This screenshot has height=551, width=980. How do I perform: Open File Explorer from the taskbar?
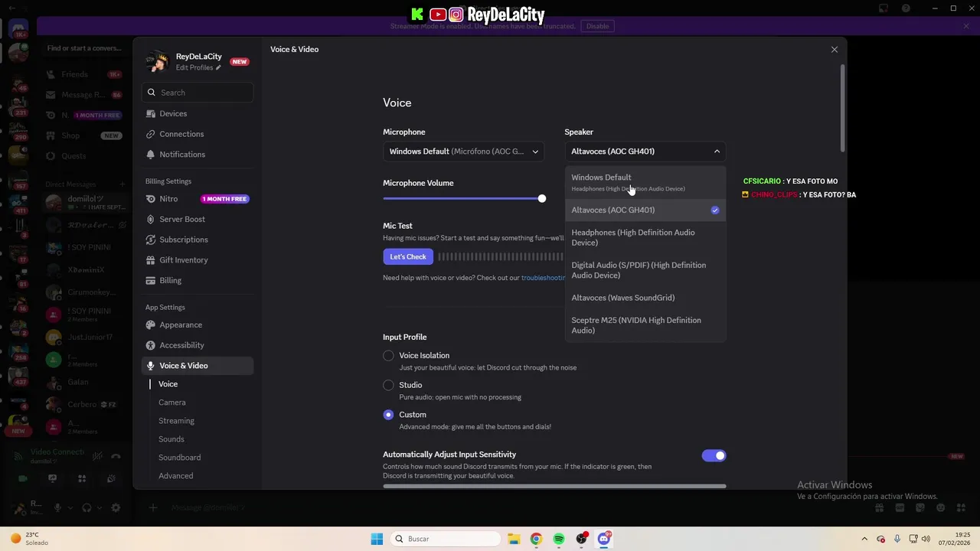[x=514, y=539]
